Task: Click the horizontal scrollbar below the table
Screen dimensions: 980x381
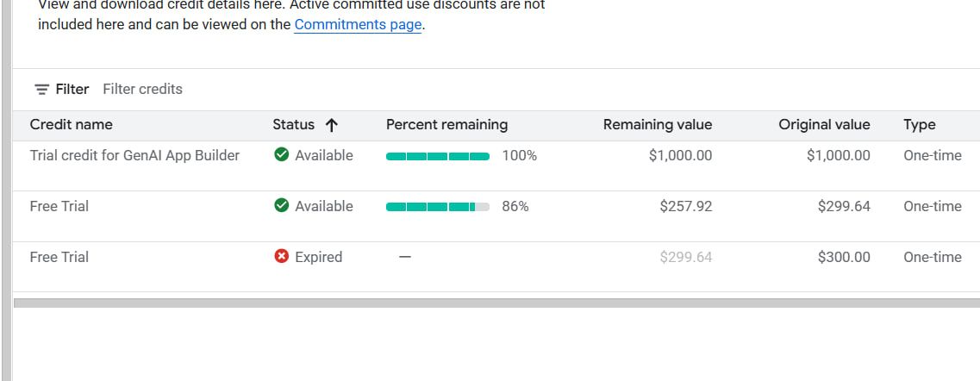Action: [x=496, y=303]
